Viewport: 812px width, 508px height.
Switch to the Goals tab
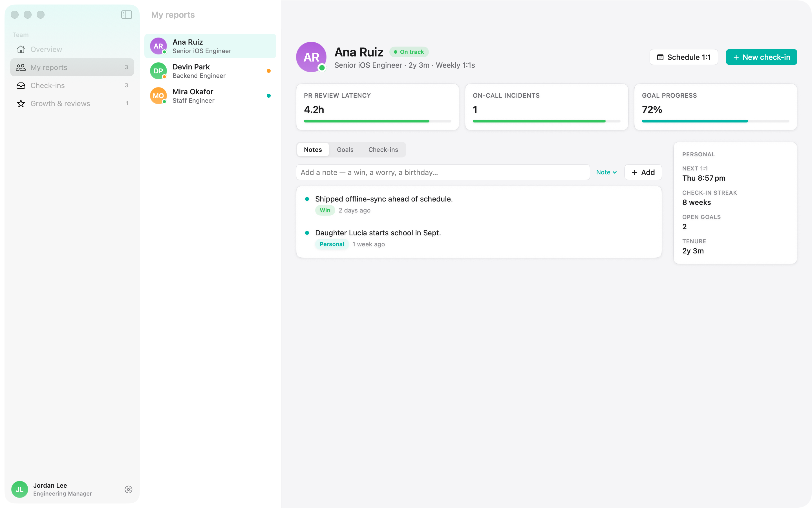pyautogui.click(x=345, y=150)
